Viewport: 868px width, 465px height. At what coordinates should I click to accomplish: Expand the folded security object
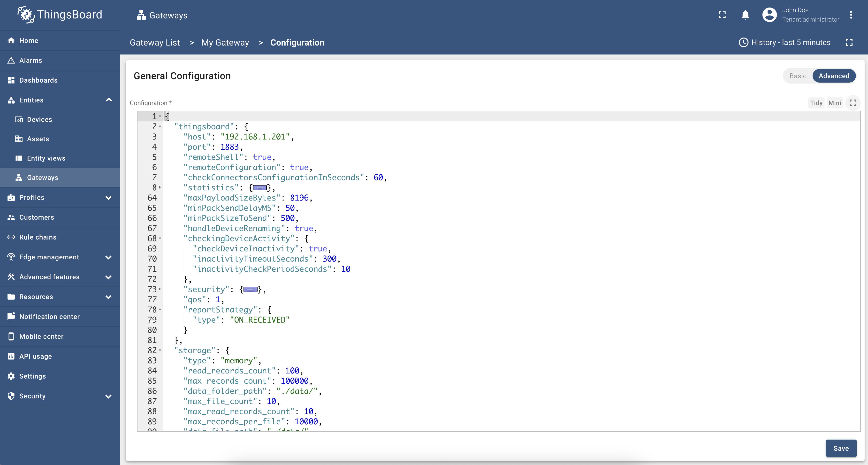(250, 290)
